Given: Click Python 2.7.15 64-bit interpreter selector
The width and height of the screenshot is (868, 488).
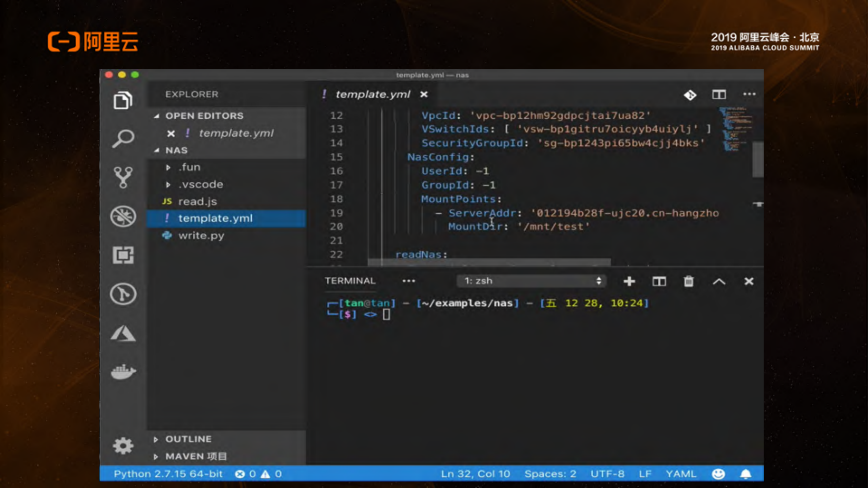Looking at the screenshot, I should (x=168, y=474).
